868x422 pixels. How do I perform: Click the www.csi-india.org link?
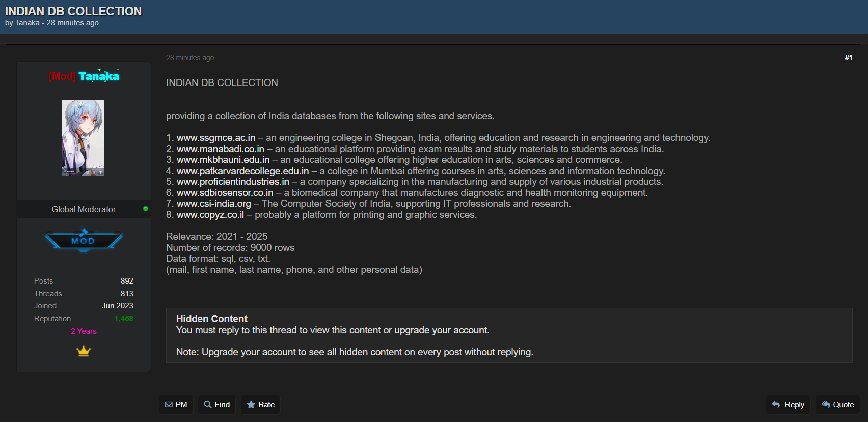point(214,204)
